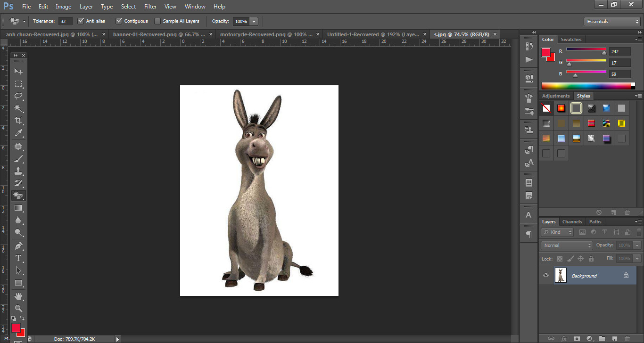Image resolution: width=644 pixels, height=343 pixels.
Task: Open the Character panel icon
Action: pos(529,215)
